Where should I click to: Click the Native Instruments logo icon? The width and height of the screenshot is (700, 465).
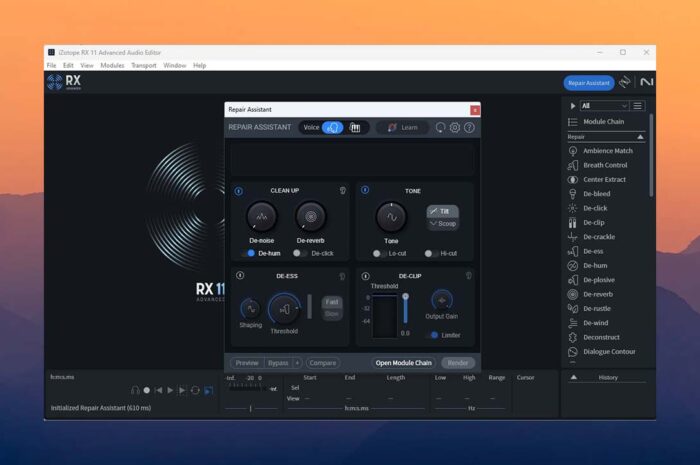tap(646, 82)
